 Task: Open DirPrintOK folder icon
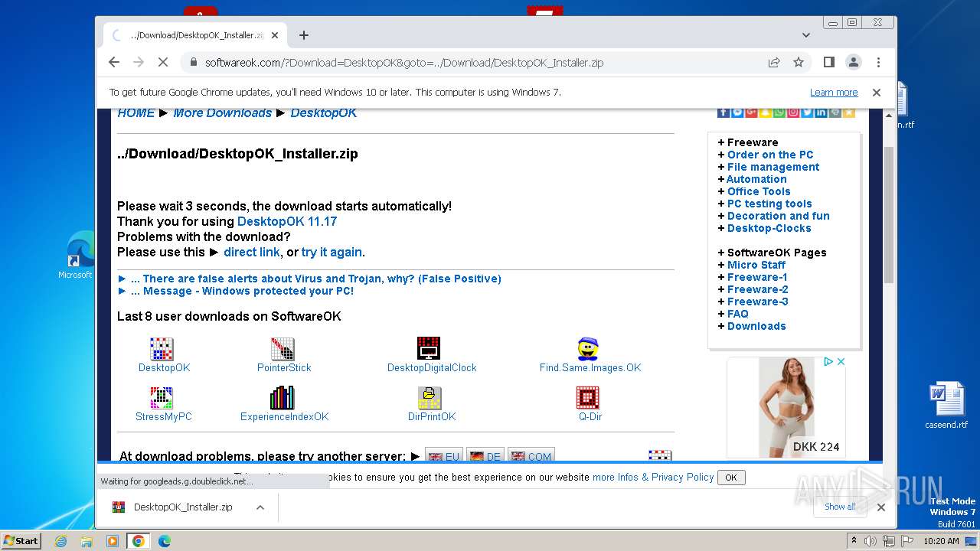pos(430,398)
